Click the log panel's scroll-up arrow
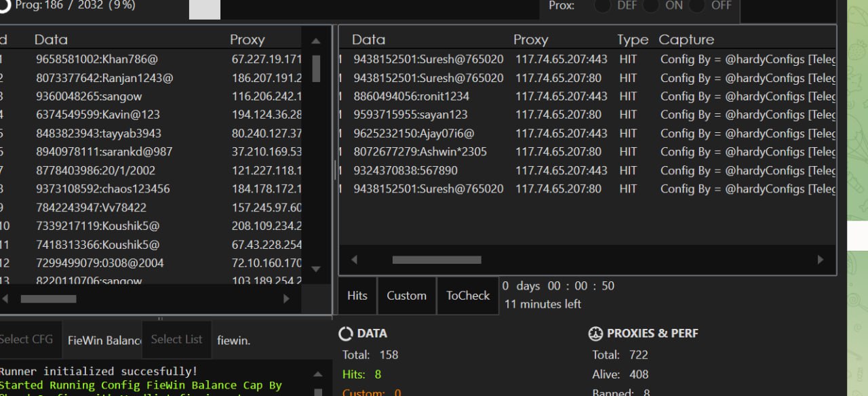The height and width of the screenshot is (396, 868). point(317,374)
